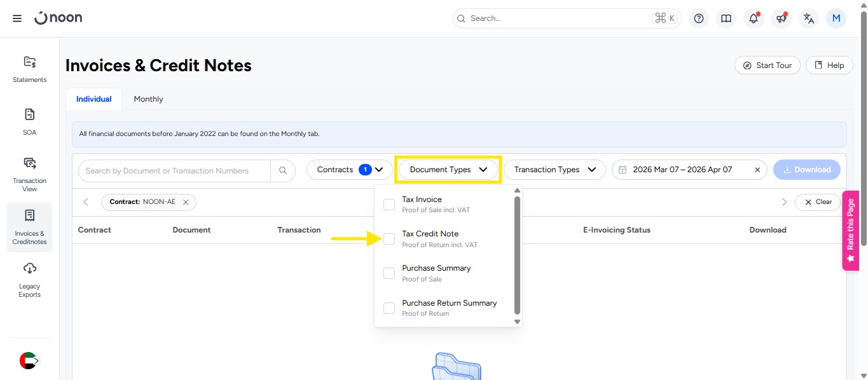The image size is (868, 380).
Task: Collapse the Document Types dropdown
Action: coord(448,170)
